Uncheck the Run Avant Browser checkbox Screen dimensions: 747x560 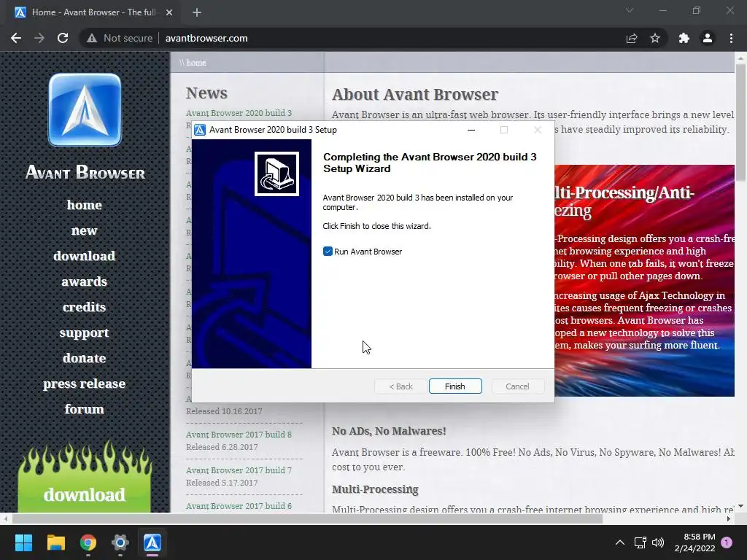coord(328,252)
